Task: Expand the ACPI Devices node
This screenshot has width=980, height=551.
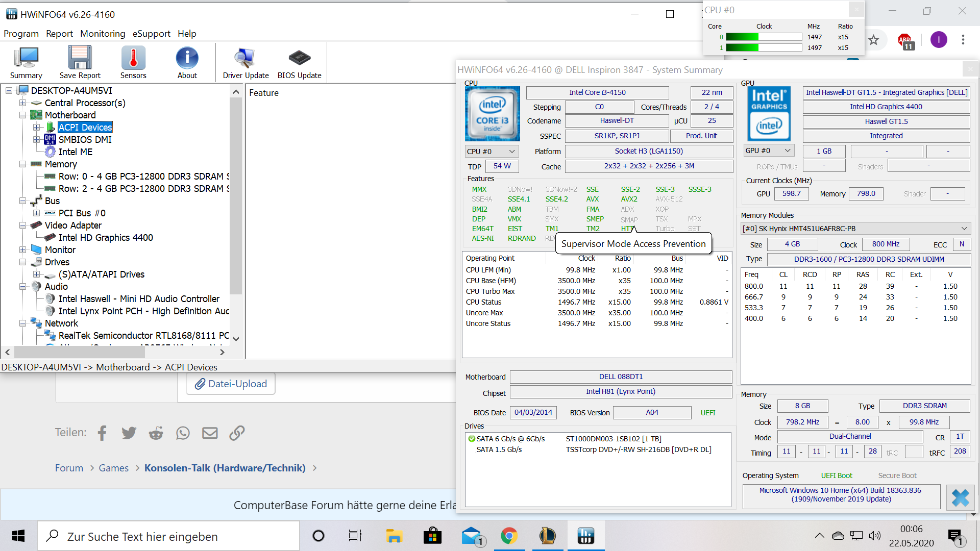Action: (36, 127)
